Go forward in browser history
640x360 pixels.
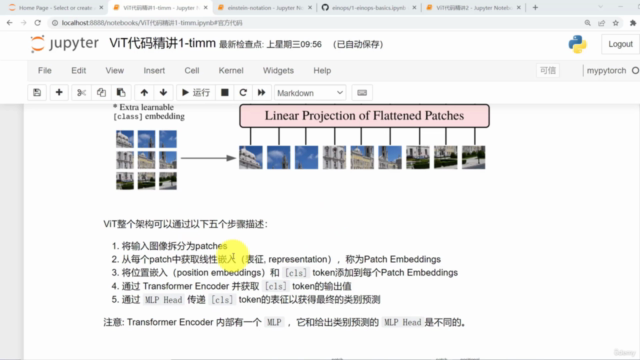point(24,23)
